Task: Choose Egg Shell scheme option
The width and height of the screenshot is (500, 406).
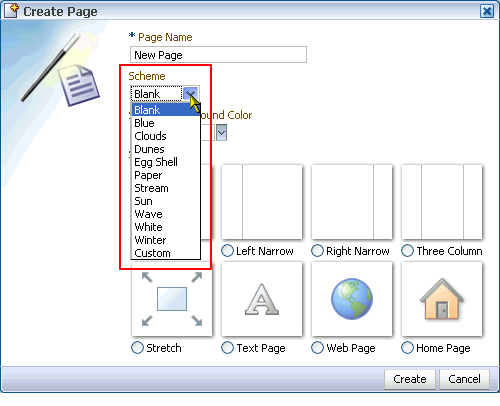Action: (x=166, y=162)
